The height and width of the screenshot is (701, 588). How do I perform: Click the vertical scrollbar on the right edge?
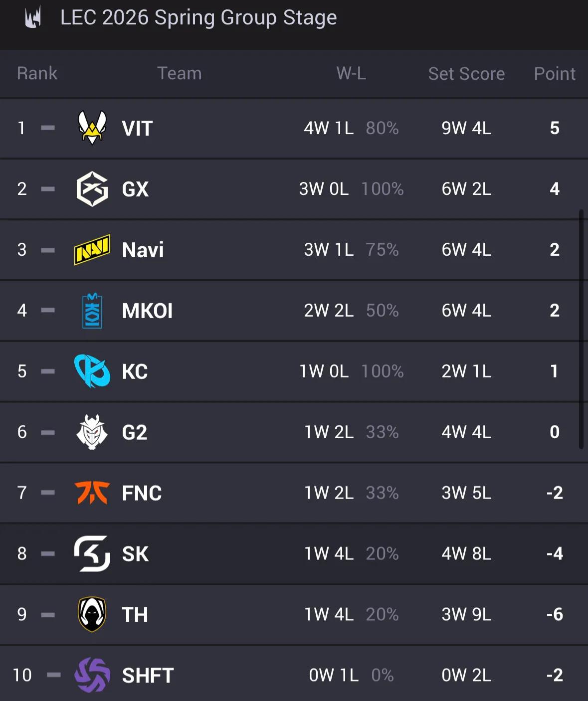click(x=581, y=329)
